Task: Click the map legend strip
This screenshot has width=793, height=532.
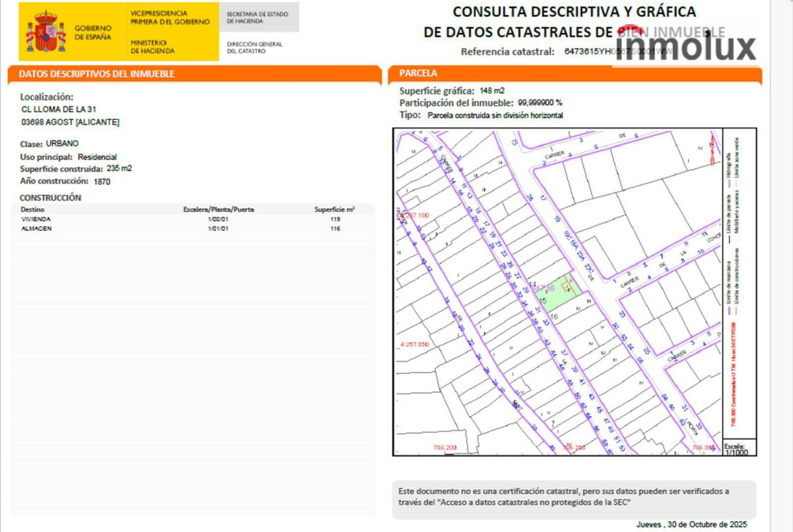Action: (x=738, y=285)
